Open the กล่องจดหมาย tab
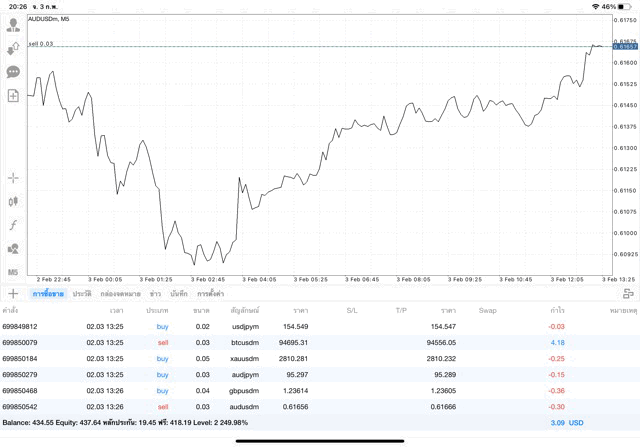Viewport: 640px width, 447px height. [x=120, y=293]
